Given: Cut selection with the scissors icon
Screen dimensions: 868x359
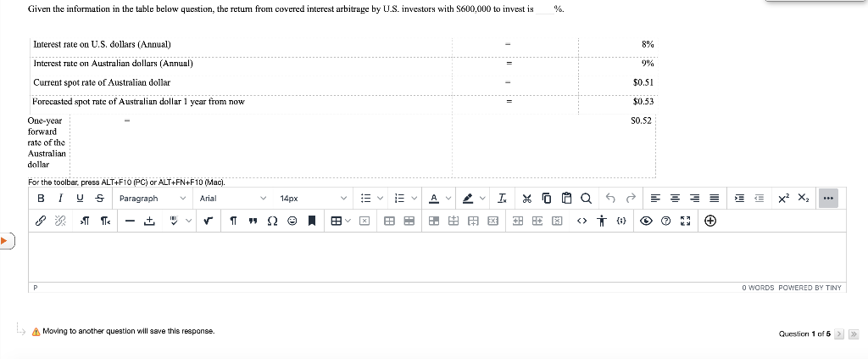Looking at the screenshot, I should pos(527,199).
